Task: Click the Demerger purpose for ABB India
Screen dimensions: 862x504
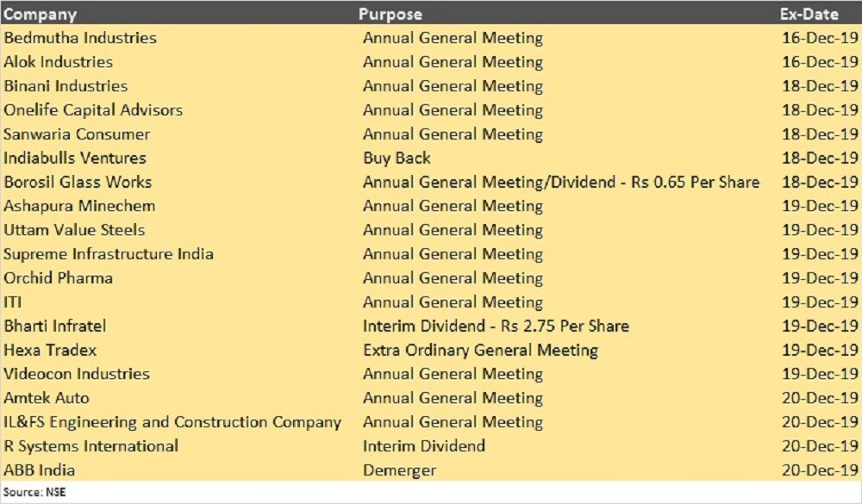Action: point(399,470)
